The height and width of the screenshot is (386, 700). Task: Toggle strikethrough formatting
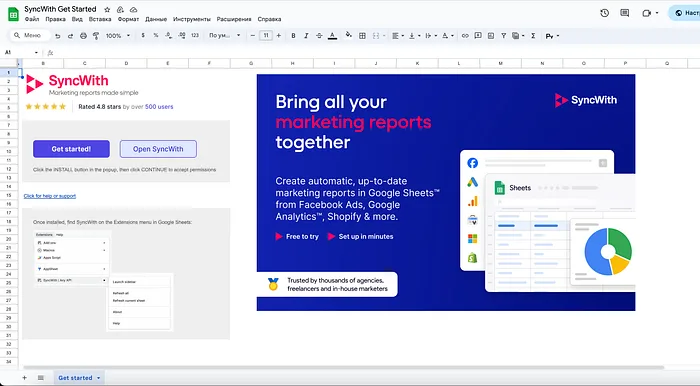[319, 36]
